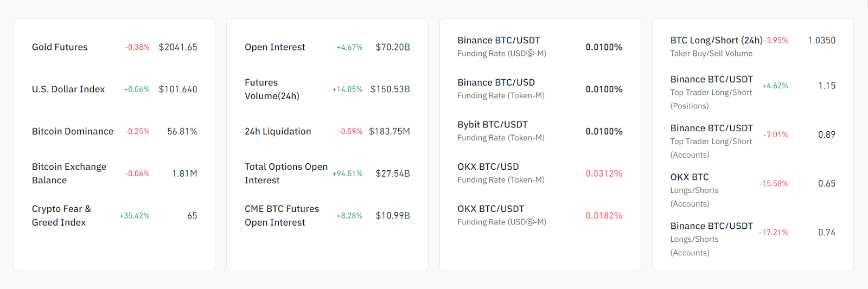
Task: Click the Open Interest label
Action: tap(275, 47)
